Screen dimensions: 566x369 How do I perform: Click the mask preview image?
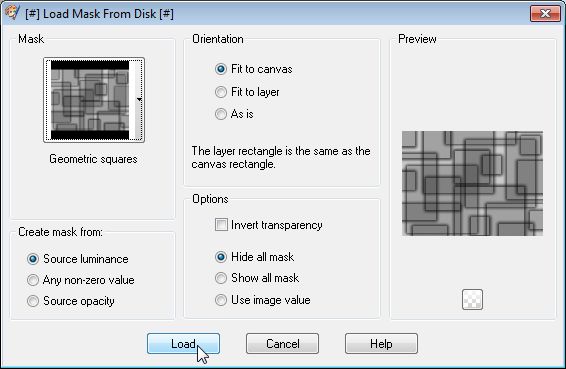click(472, 183)
